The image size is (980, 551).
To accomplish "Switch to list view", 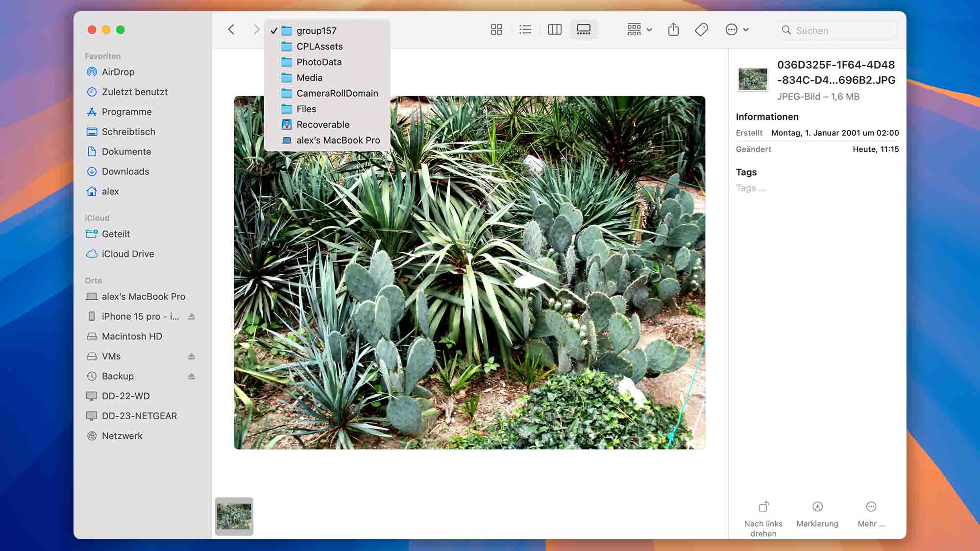I will pyautogui.click(x=525, y=30).
